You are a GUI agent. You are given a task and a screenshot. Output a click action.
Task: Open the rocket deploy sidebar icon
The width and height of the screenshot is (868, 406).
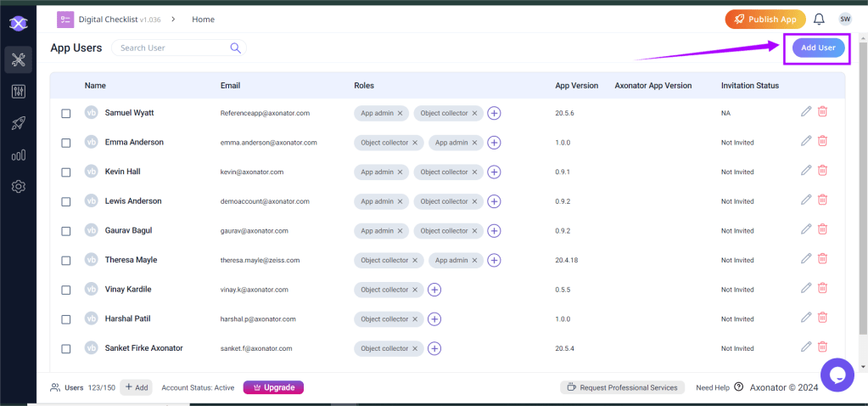[19, 123]
